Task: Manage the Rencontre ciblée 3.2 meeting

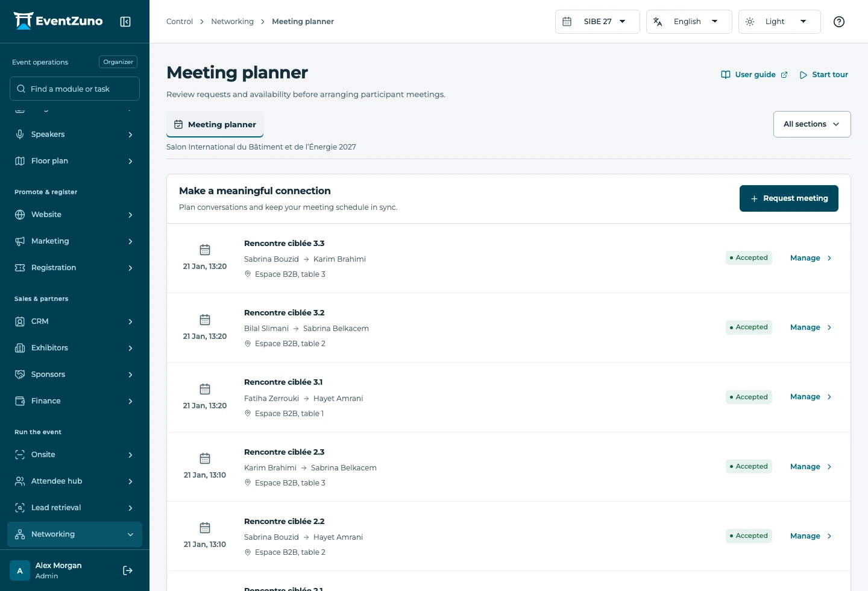Action: click(x=811, y=327)
